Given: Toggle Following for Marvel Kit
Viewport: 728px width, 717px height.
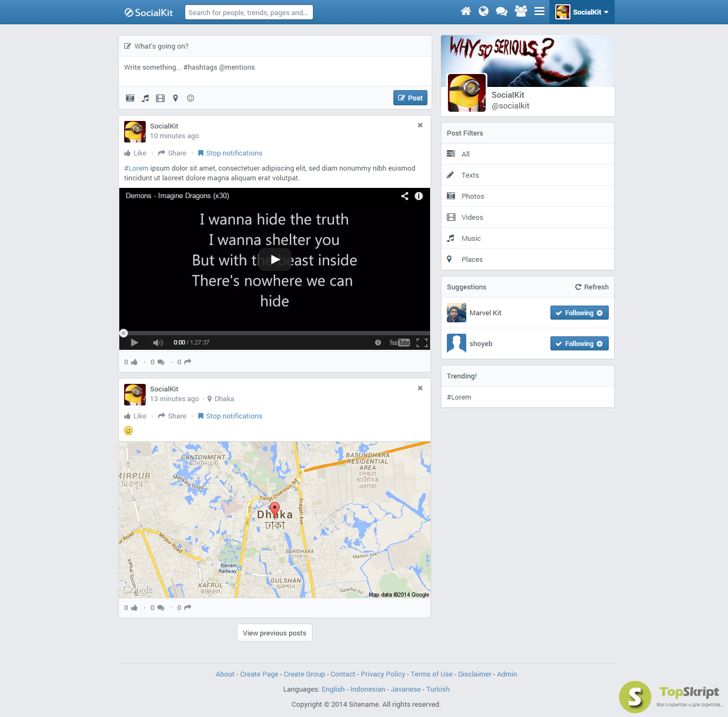Looking at the screenshot, I should point(580,313).
